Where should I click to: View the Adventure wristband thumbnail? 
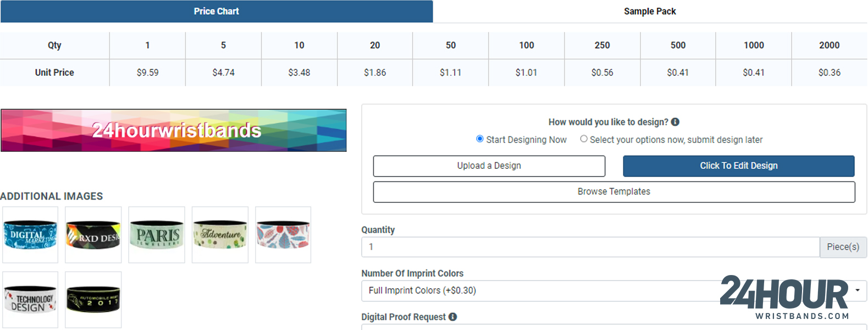(x=220, y=235)
